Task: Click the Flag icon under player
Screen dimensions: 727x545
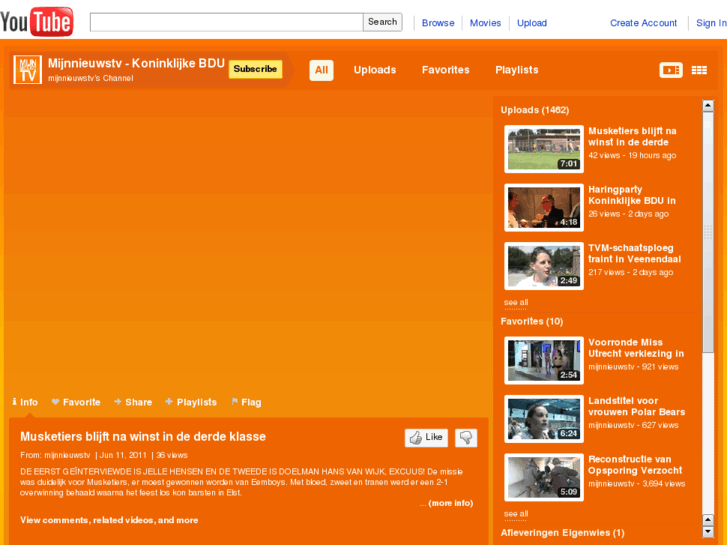Action: pos(235,402)
